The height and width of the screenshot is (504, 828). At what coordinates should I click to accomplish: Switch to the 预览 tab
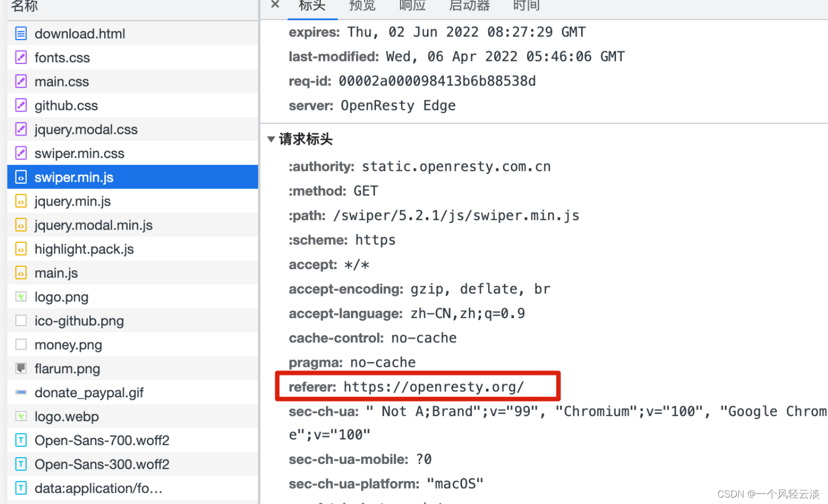(x=362, y=6)
